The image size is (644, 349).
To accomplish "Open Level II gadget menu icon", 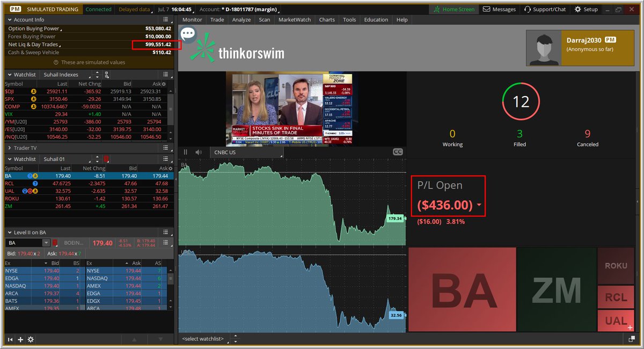I will [x=166, y=232].
